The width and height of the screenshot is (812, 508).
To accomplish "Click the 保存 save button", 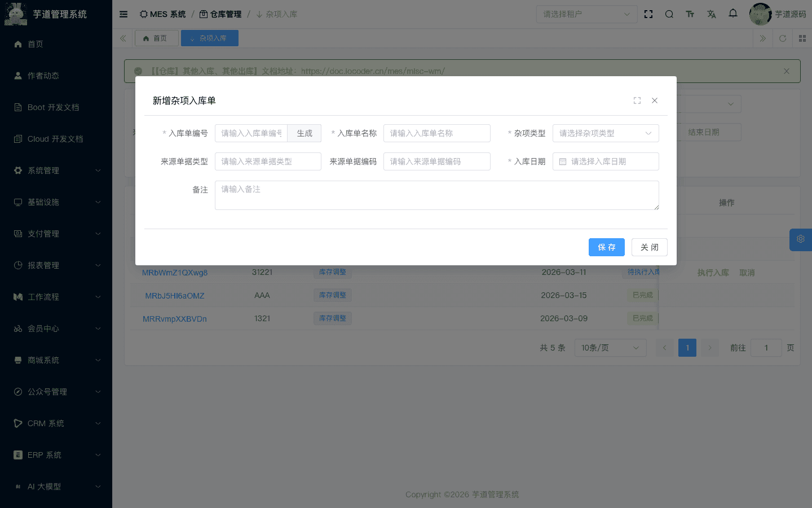I will pyautogui.click(x=607, y=247).
